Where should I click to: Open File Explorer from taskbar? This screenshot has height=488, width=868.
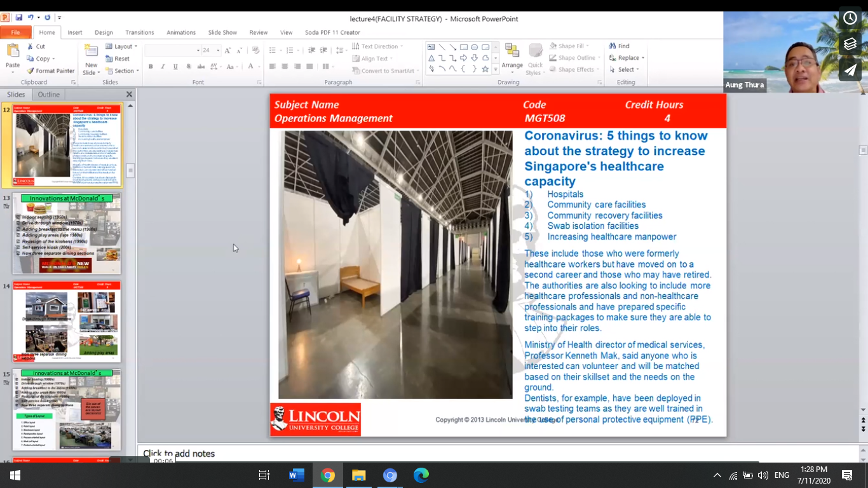pyautogui.click(x=358, y=475)
